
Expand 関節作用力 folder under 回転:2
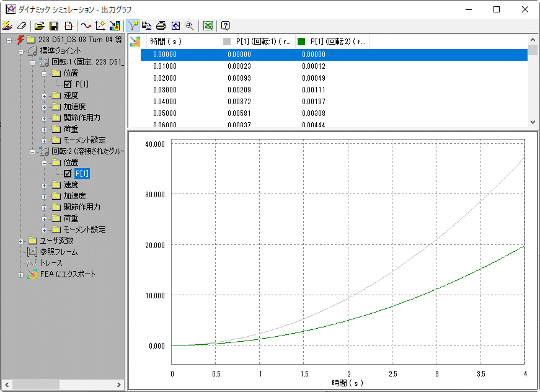tap(44, 208)
